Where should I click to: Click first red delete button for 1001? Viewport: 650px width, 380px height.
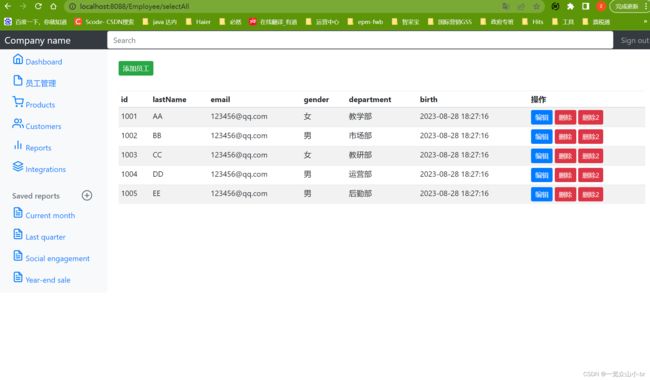[565, 117]
